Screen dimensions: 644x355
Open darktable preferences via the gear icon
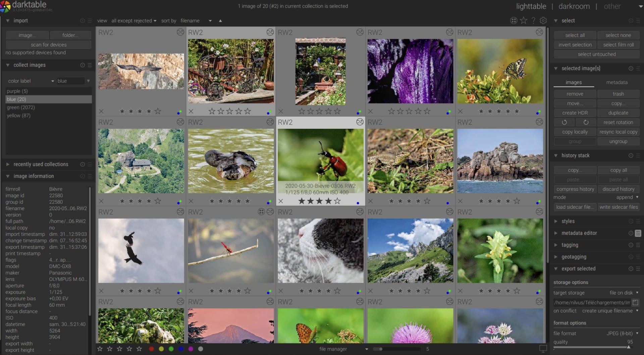543,20
